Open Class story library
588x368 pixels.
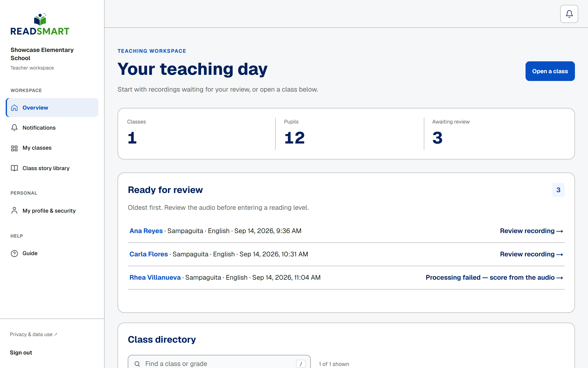(x=52, y=168)
